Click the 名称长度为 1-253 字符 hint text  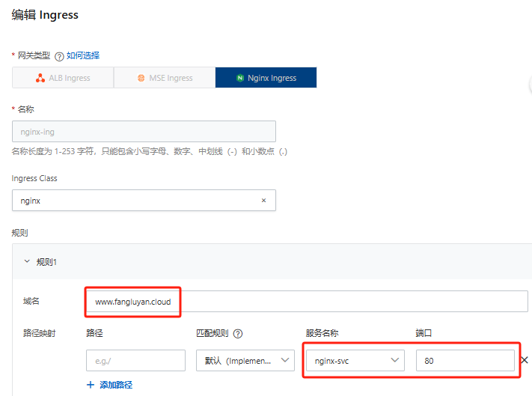pos(150,151)
